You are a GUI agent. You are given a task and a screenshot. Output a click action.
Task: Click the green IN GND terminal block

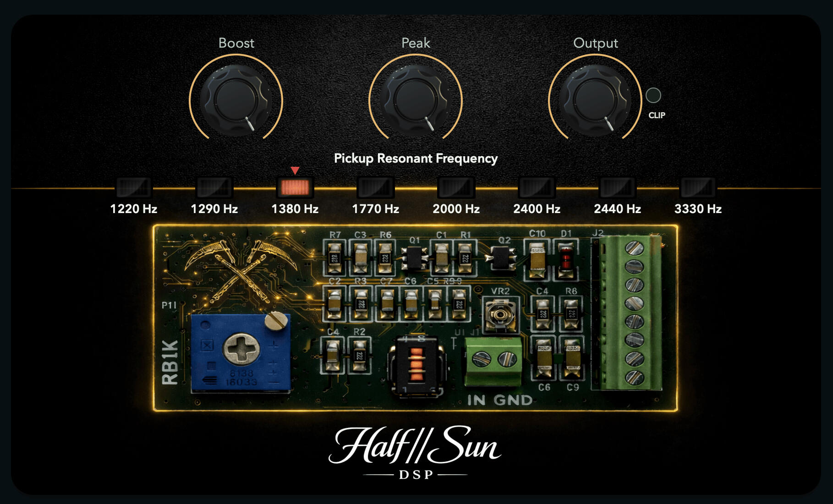coord(493,361)
